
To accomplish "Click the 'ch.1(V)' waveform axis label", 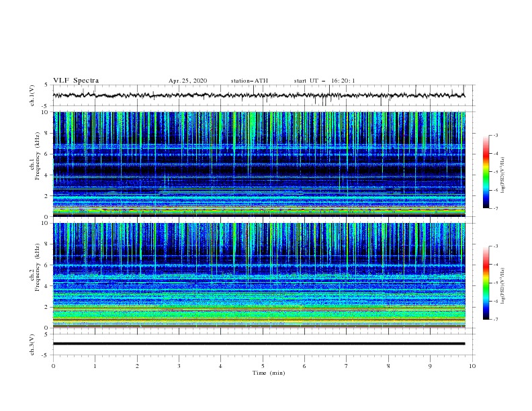I will click(32, 95).
